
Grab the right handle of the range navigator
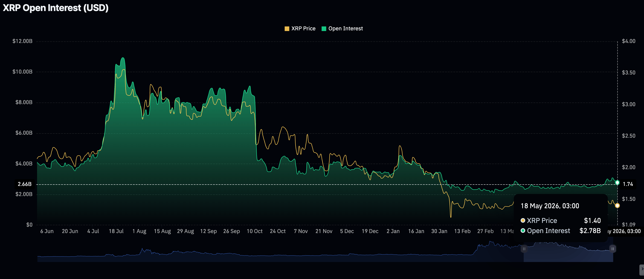tap(613, 249)
